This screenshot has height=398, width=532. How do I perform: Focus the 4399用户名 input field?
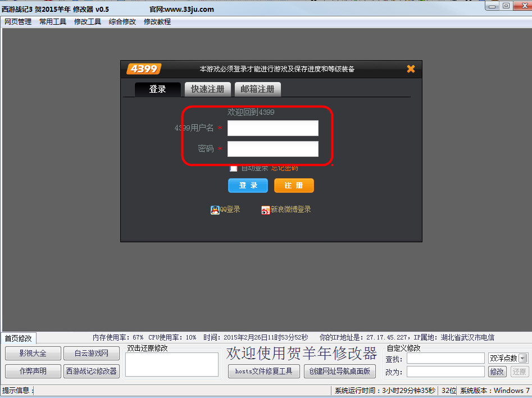tap(273, 128)
